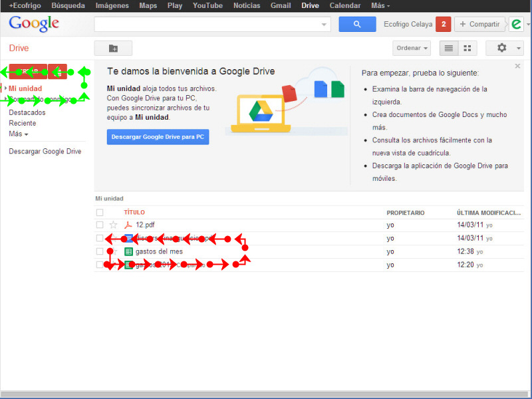Click Descargar Google Drive sidebar link
The height and width of the screenshot is (399, 532).
coord(45,152)
